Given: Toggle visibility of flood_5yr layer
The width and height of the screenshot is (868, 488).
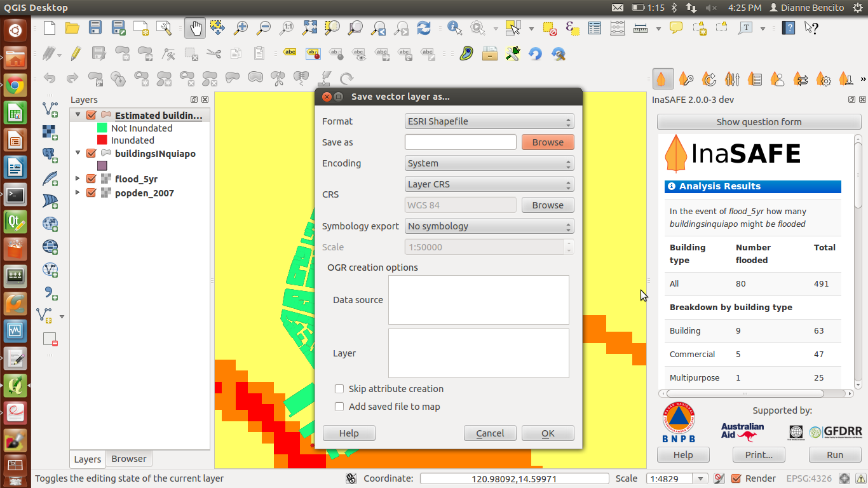Looking at the screenshot, I should click(x=91, y=179).
